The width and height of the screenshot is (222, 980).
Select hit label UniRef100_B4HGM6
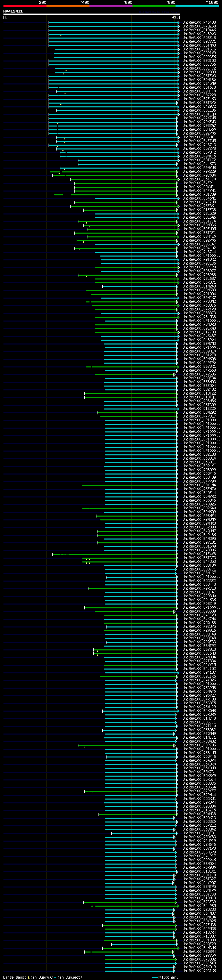pyautogui.click(x=199, y=948)
